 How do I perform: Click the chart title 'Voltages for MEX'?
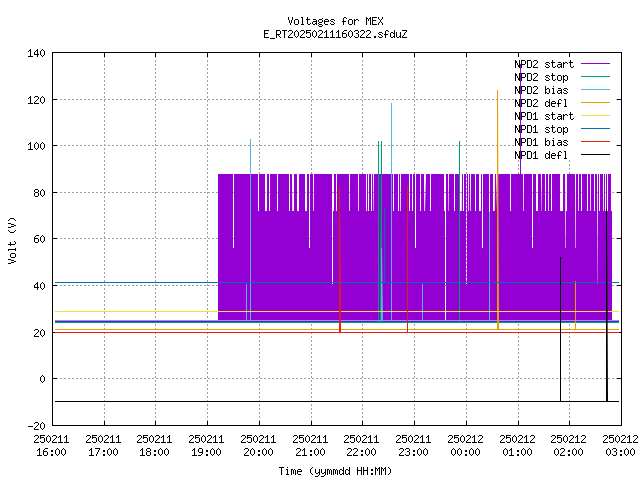click(x=335, y=21)
